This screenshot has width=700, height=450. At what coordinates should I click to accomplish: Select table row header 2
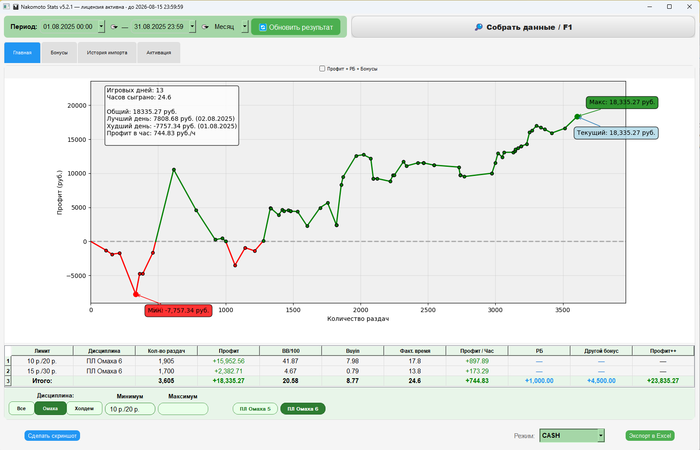(x=8, y=371)
